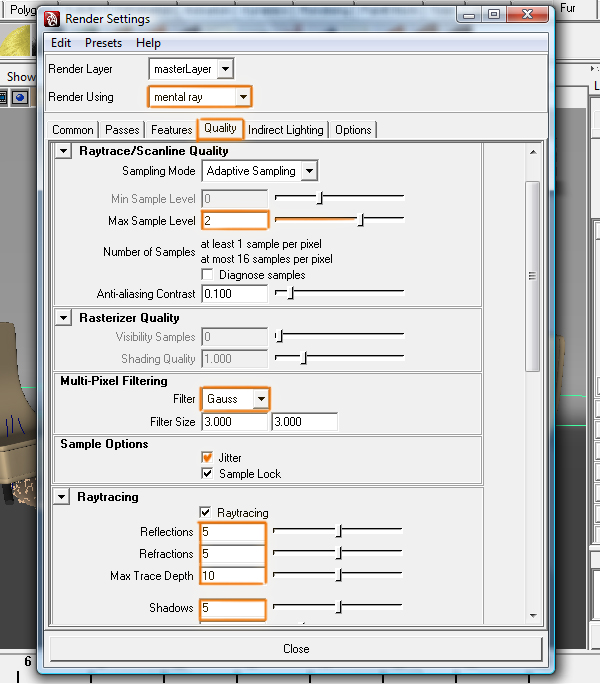Open the Edit menu
This screenshot has width=600, height=684.
[61, 43]
